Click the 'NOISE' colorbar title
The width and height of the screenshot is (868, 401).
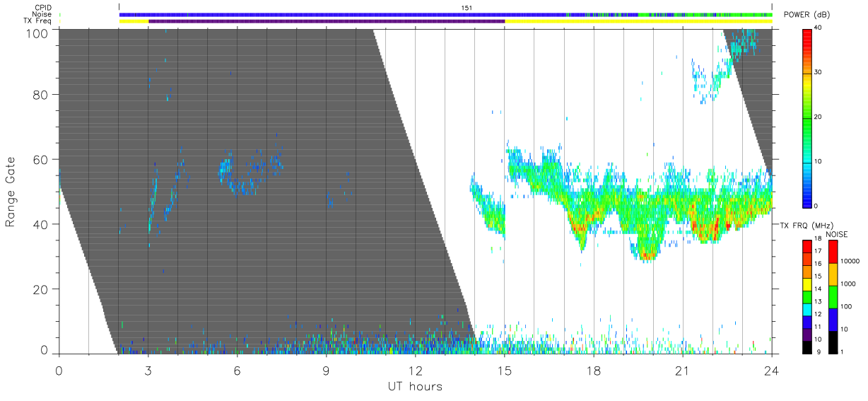pos(838,233)
